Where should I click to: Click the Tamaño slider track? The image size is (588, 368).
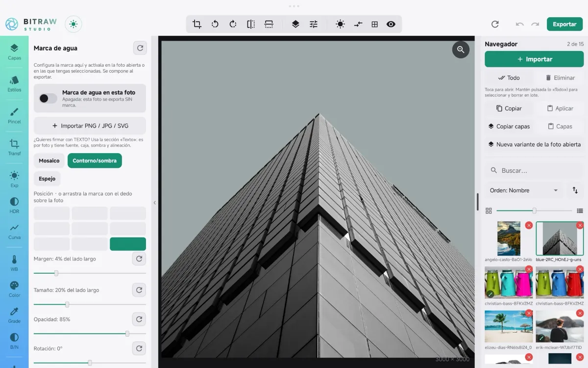pos(90,305)
